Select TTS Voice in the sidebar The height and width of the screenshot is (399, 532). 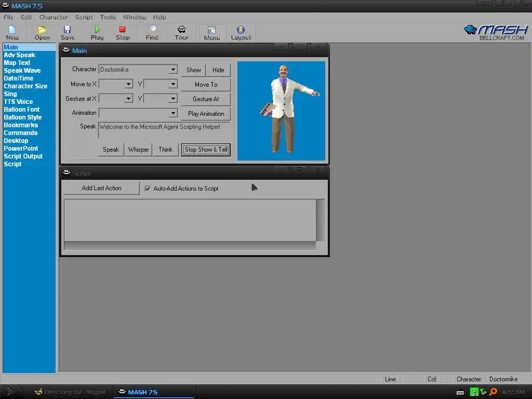(x=18, y=102)
